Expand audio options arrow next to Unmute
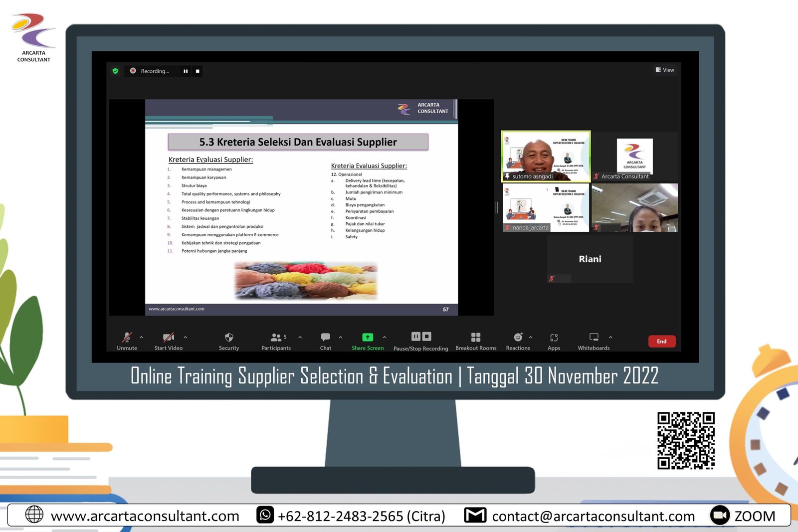Image resolution: width=798 pixels, height=532 pixels. (x=142, y=338)
